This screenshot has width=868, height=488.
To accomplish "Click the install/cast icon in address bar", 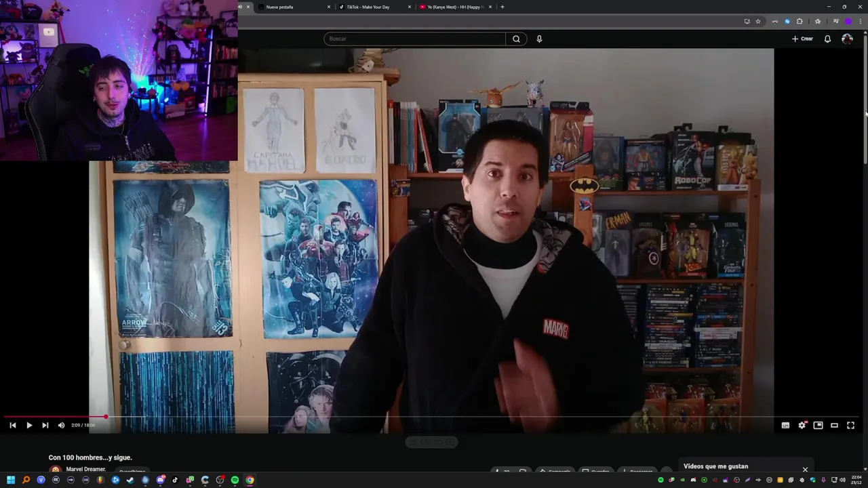I will pyautogui.click(x=747, y=21).
